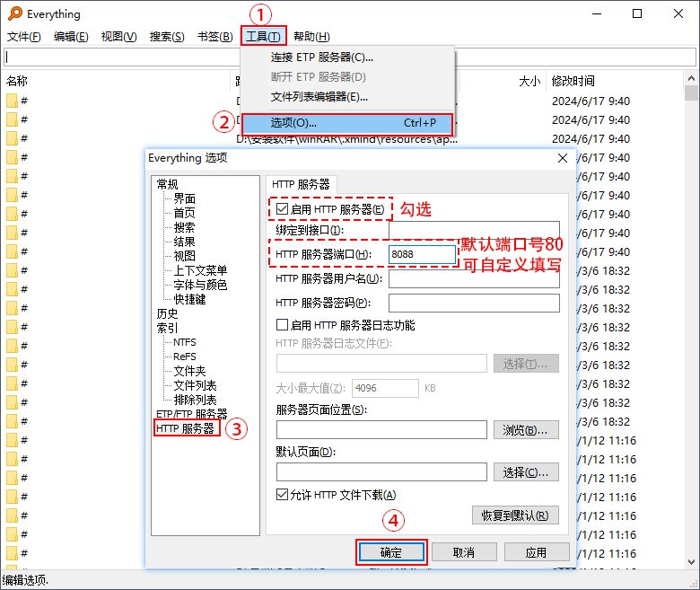Screen dimensions: 700x590
Task: Toggle 启用 HTTP 服务器 checkbox
Action: [282, 209]
